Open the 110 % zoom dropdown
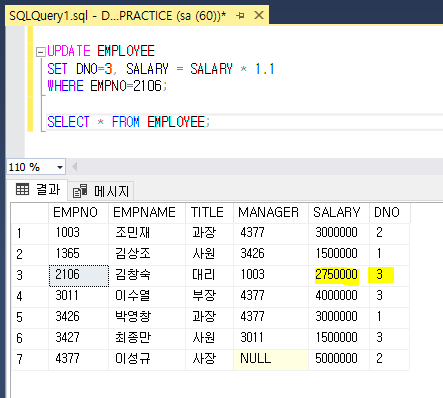Screen dimensions: 443x398 pyautogui.click(x=60, y=167)
